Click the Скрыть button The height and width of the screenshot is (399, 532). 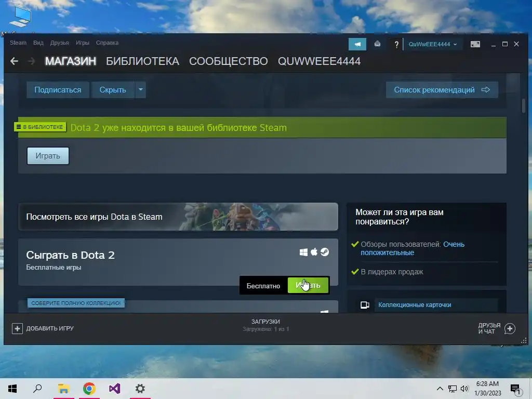(x=113, y=89)
